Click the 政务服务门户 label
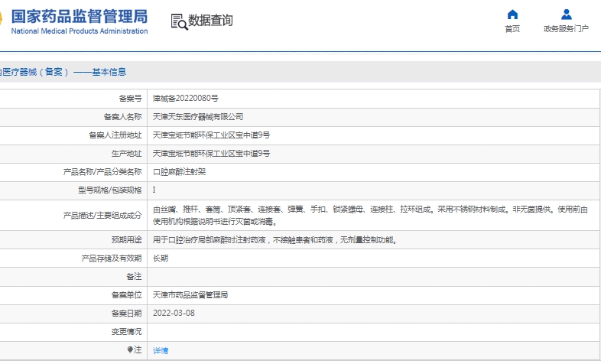The height and width of the screenshot is (364, 601). pyautogui.click(x=566, y=29)
